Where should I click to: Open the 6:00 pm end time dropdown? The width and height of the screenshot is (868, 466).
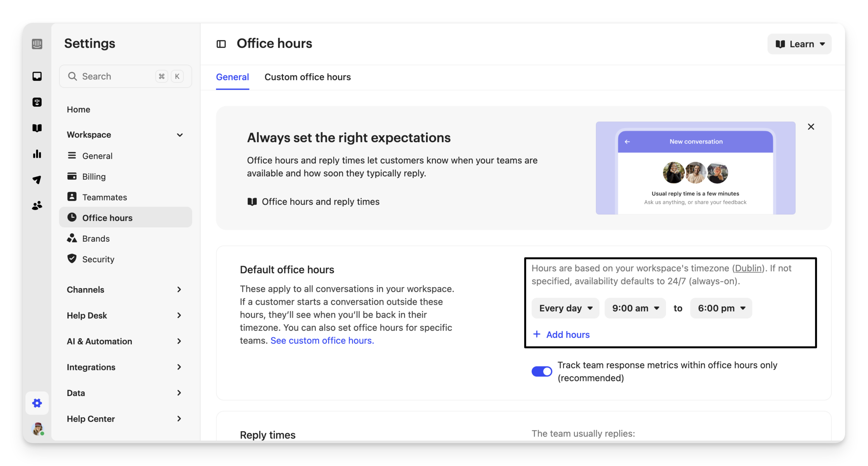(721, 308)
